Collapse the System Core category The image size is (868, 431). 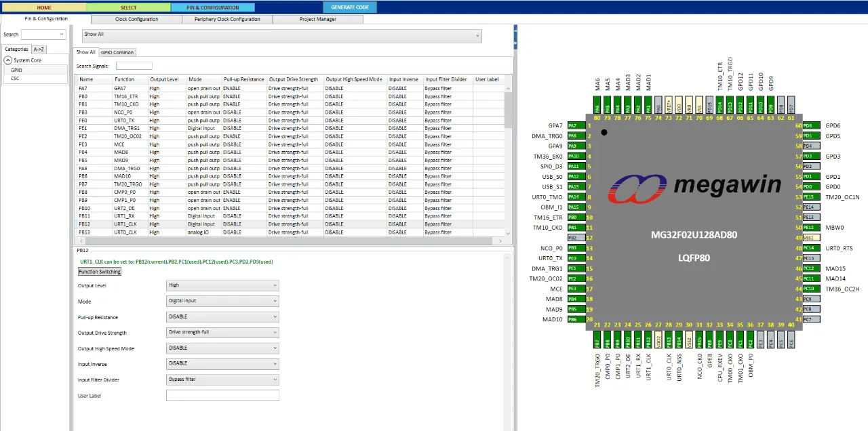[x=7, y=60]
